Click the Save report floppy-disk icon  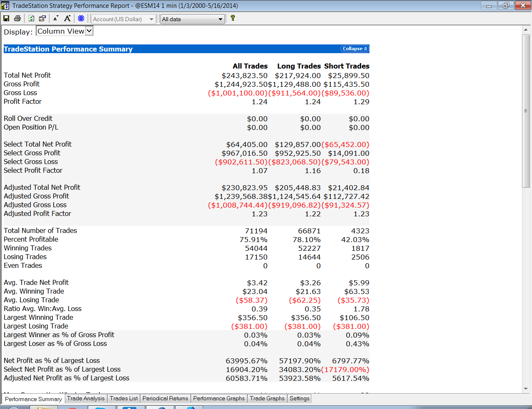(6, 18)
